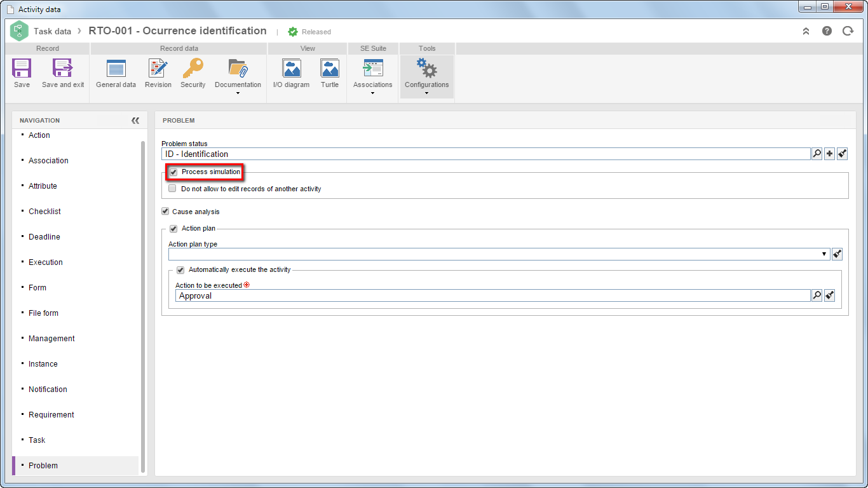The width and height of the screenshot is (868, 488).
Task: Open the Revision tool
Action: coord(158,69)
